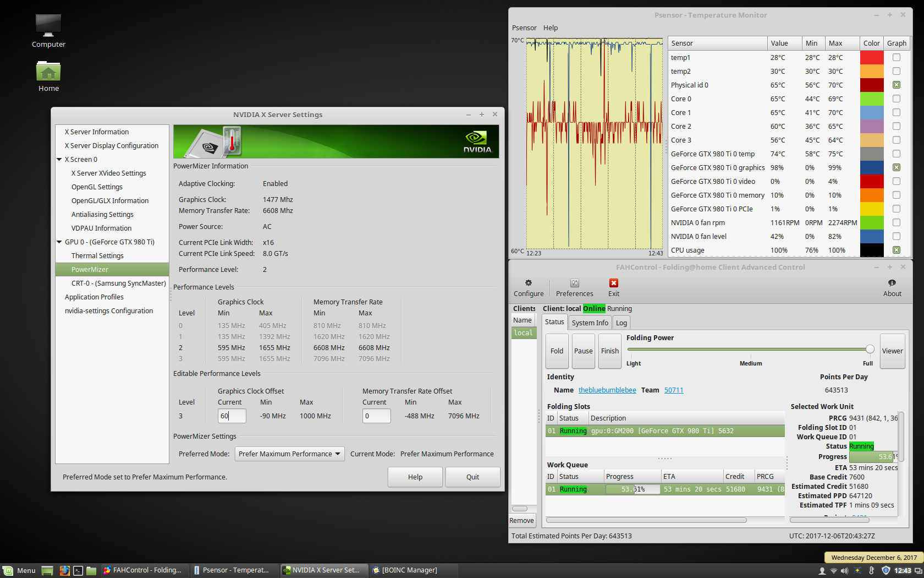
Task: Click the Folding@home tray icon
Action: coord(858,571)
